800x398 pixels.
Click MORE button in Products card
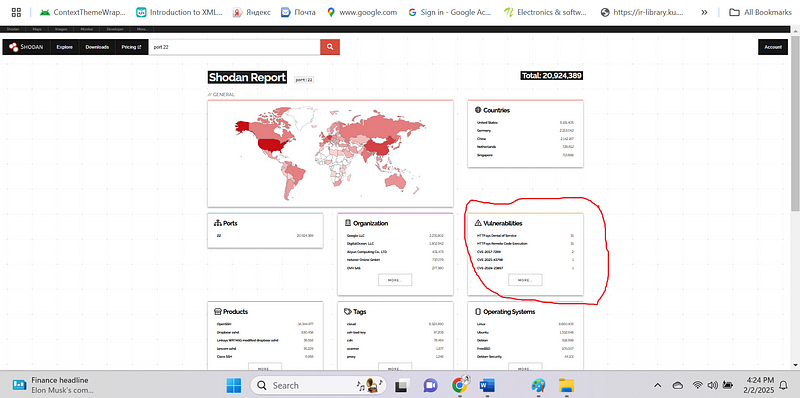point(265,367)
